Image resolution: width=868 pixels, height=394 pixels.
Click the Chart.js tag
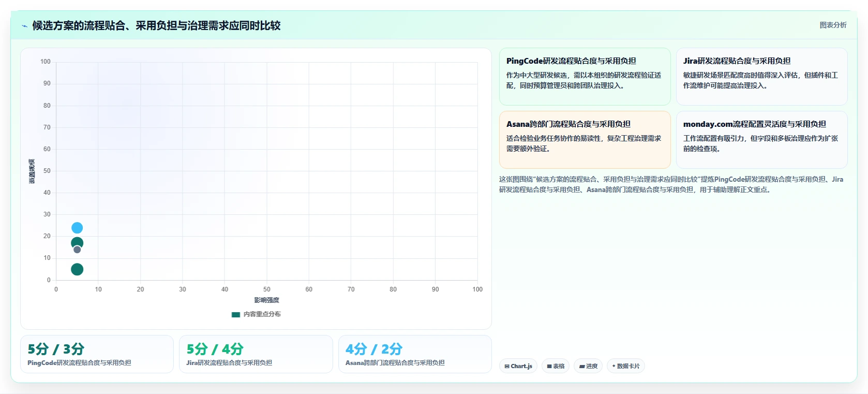coord(518,366)
